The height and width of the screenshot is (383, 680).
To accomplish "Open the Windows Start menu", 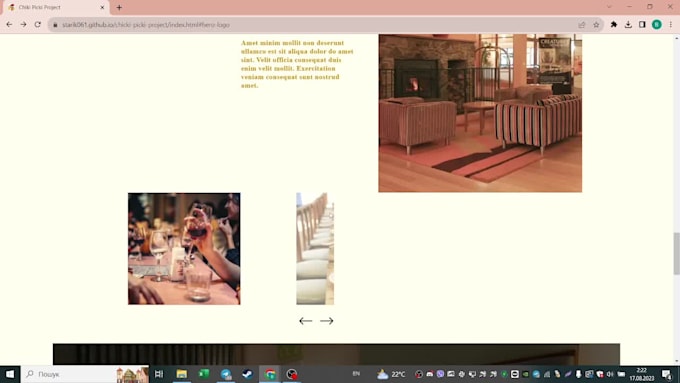I will click(x=10, y=374).
